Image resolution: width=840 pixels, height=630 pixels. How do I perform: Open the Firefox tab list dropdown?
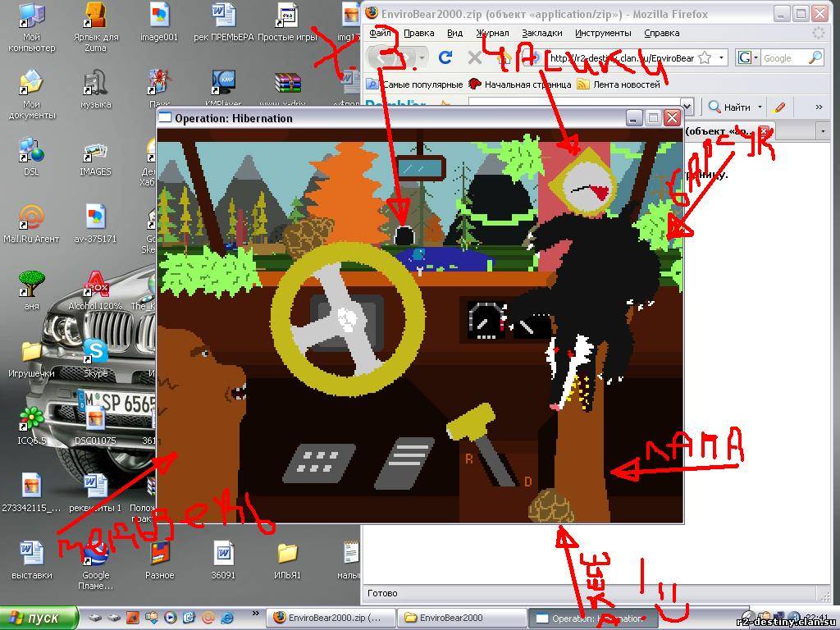point(823,131)
